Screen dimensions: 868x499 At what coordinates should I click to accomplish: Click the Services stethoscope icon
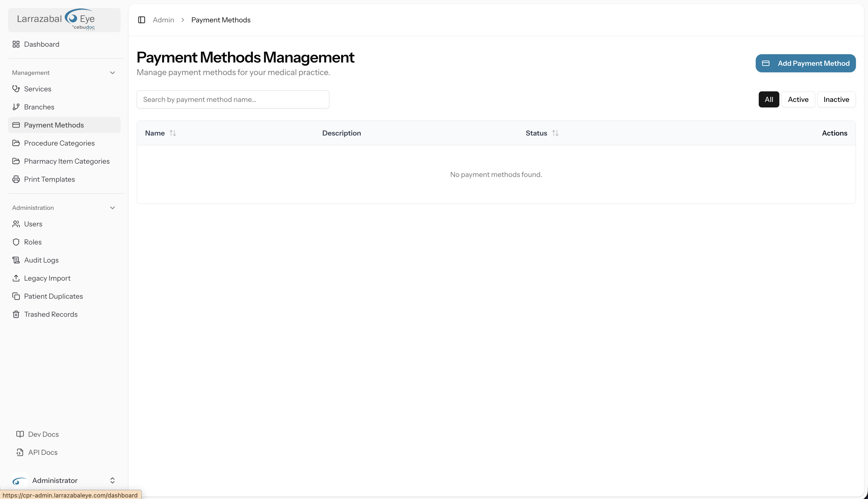point(16,89)
